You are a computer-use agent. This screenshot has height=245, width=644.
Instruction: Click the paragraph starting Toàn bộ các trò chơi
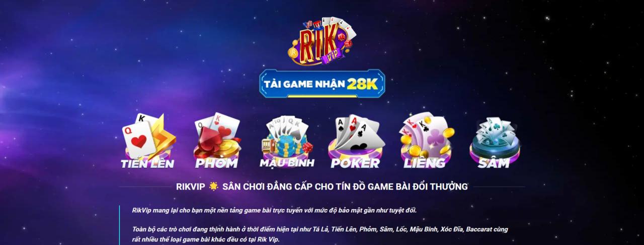click(x=320, y=234)
